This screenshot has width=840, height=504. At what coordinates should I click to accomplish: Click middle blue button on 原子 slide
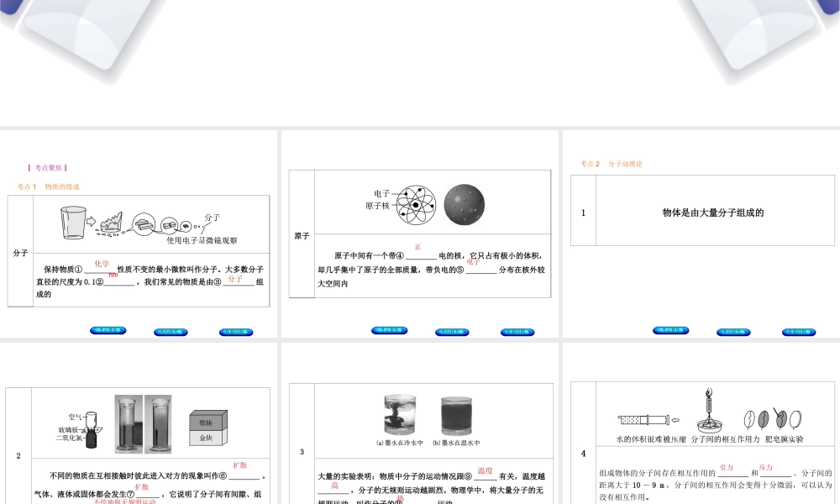click(x=452, y=332)
